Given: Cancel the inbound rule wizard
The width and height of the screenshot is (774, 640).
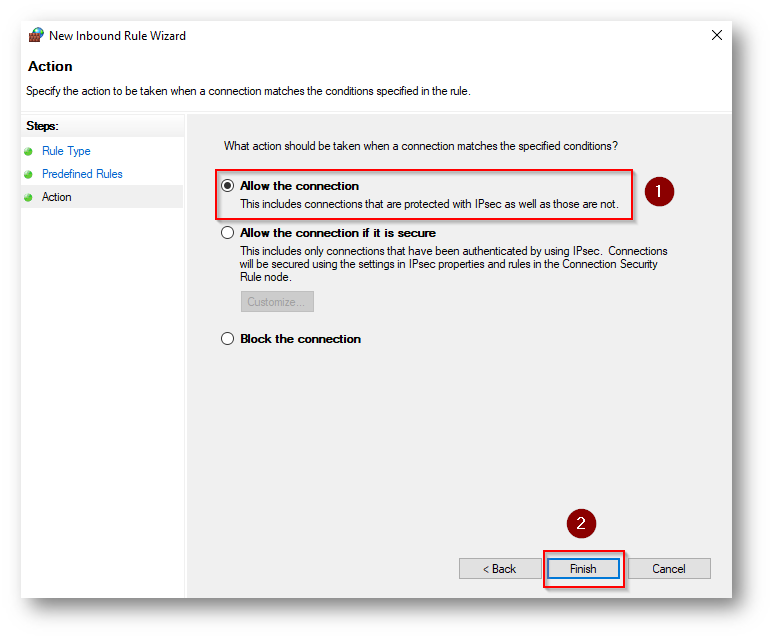Looking at the screenshot, I should [x=669, y=568].
